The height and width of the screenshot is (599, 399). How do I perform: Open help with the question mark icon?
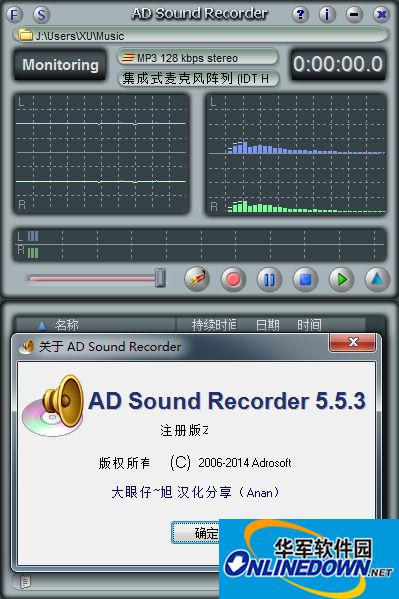point(300,15)
